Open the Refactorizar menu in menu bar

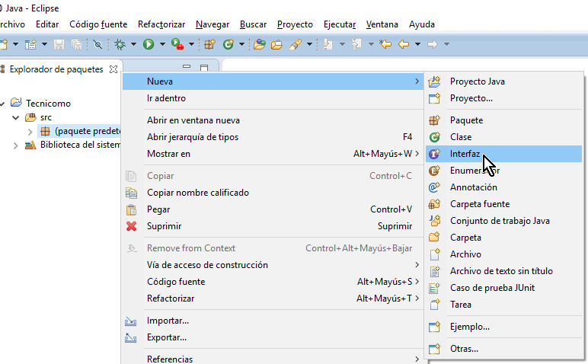click(161, 24)
